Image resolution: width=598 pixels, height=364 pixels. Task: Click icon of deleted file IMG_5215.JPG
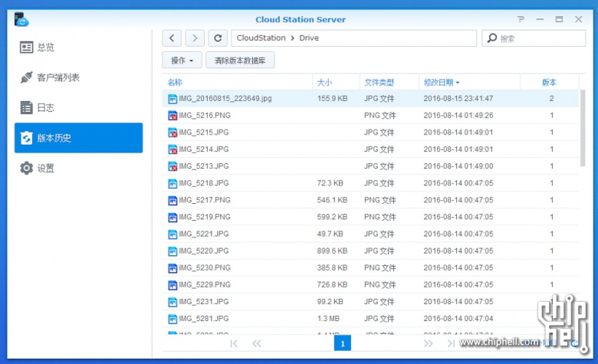tap(172, 133)
